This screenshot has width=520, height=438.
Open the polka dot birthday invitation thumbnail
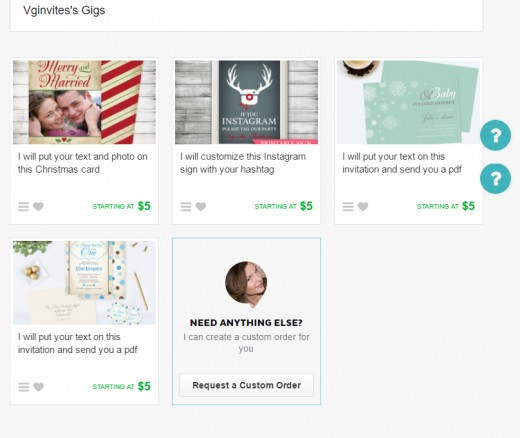[84, 282]
